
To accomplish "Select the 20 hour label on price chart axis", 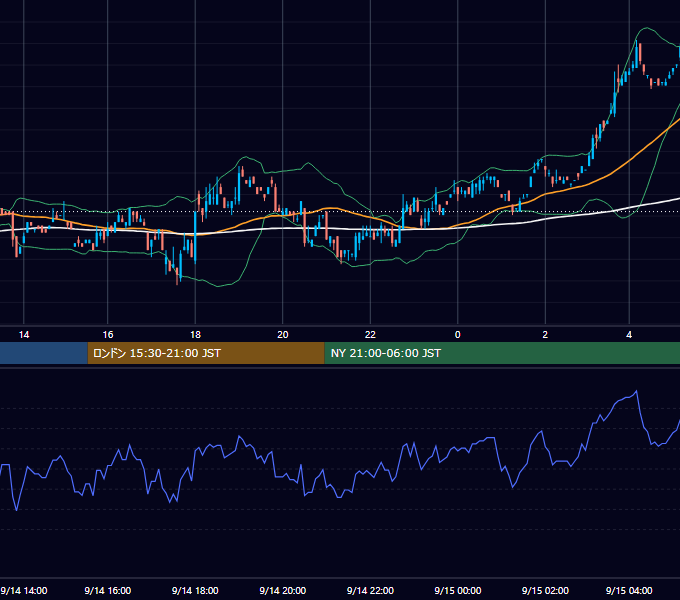I will [x=283, y=335].
